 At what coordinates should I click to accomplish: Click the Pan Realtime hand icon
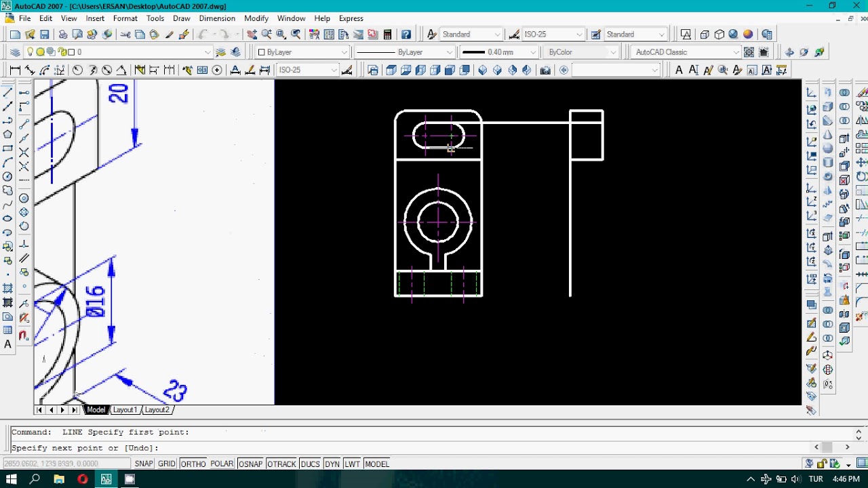tap(252, 35)
